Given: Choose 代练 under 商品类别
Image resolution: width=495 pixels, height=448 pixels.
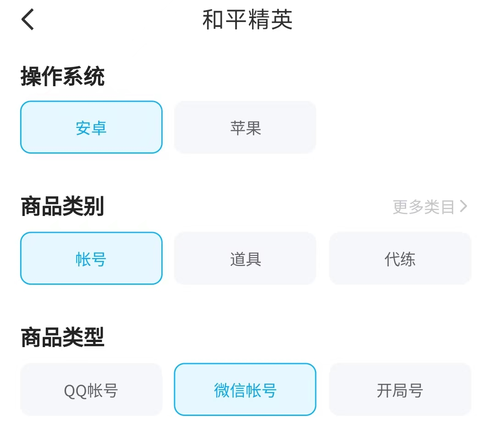Looking at the screenshot, I should click(400, 258).
